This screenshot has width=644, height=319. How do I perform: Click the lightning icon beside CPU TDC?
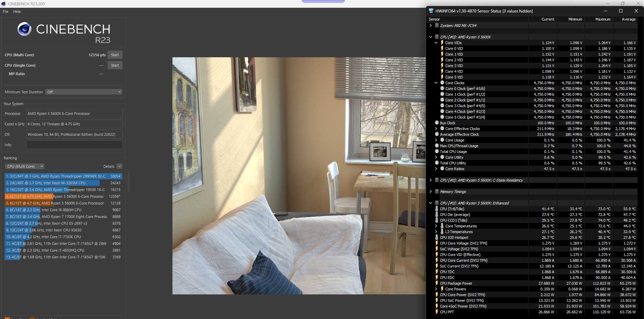coord(437,272)
